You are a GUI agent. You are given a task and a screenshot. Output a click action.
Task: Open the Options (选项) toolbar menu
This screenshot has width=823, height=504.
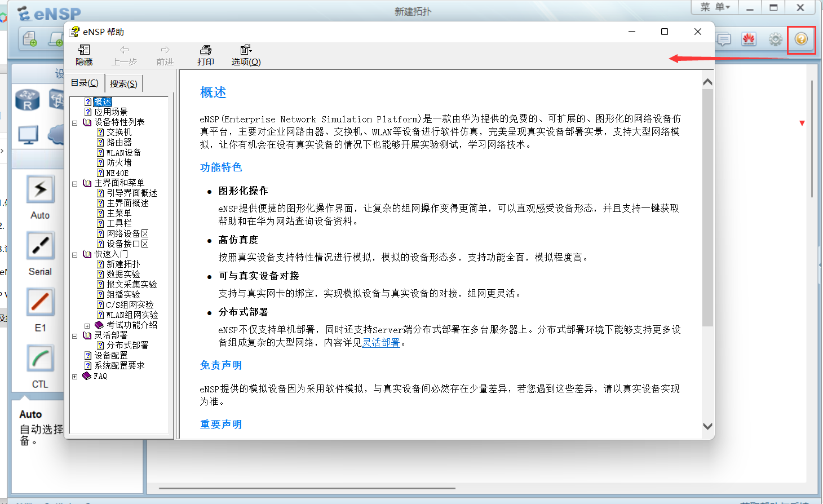(246, 55)
